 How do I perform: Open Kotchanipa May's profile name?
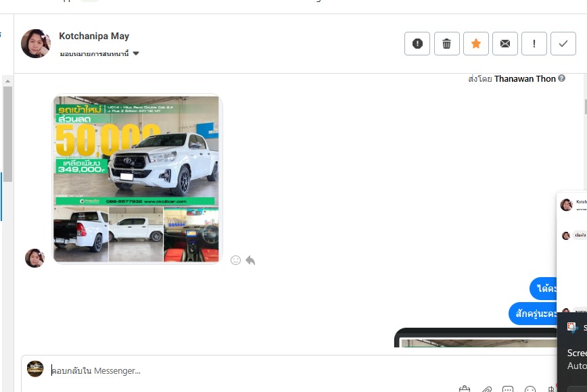(x=94, y=36)
